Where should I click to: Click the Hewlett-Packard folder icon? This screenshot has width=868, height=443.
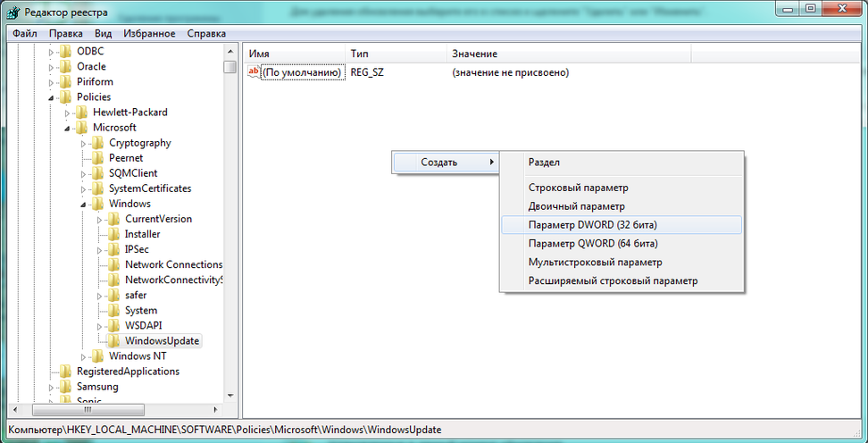coord(82,113)
